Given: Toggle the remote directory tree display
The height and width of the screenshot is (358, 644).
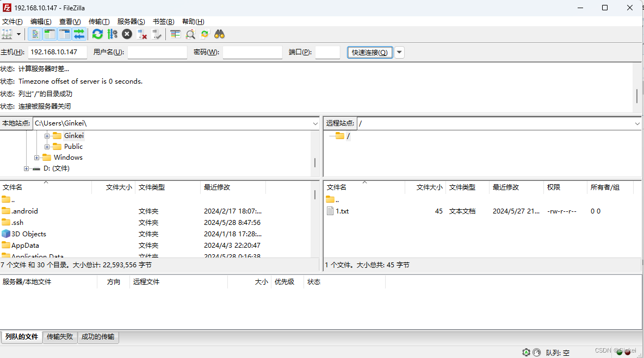Looking at the screenshot, I should pyautogui.click(x=65, y=34).
